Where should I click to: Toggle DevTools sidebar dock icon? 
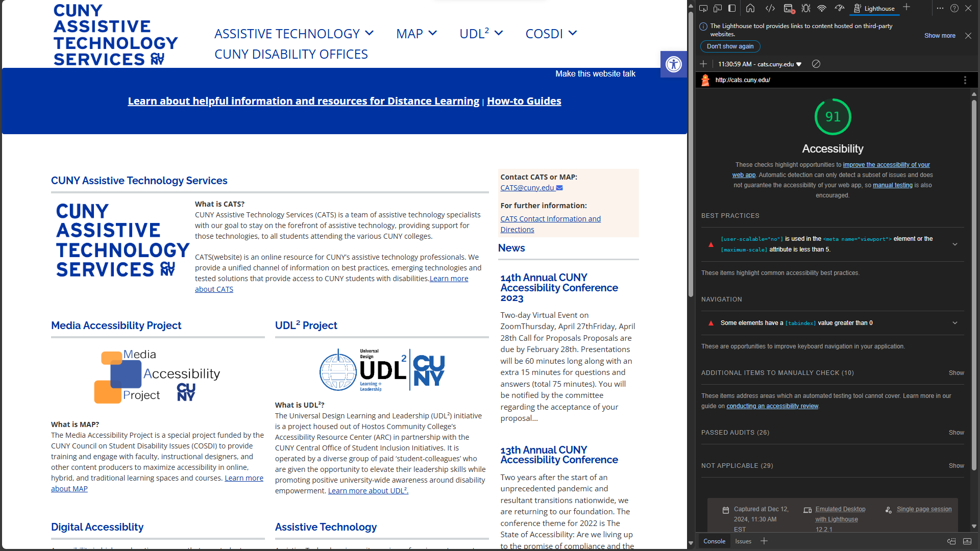(732, 8)
